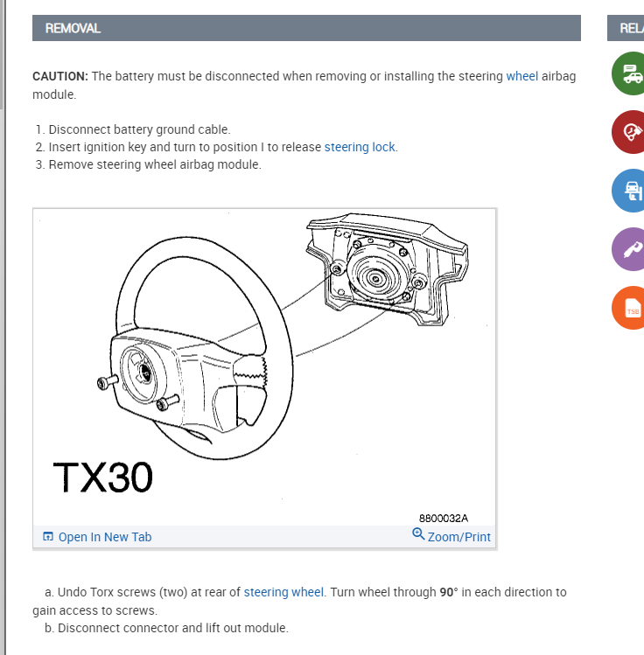Click the steering wheel airbag diagram image
This screenshot has width=644, height=655.
(x=264, y=366)
